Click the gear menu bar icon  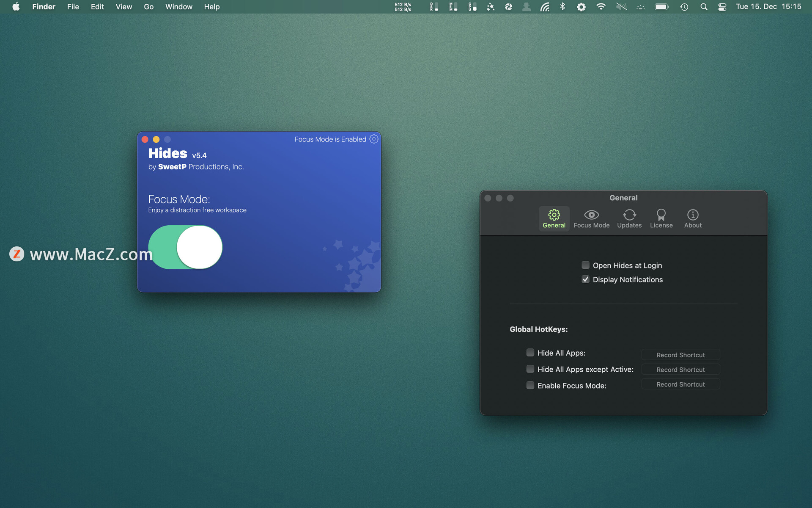click(x=582, y=7)
